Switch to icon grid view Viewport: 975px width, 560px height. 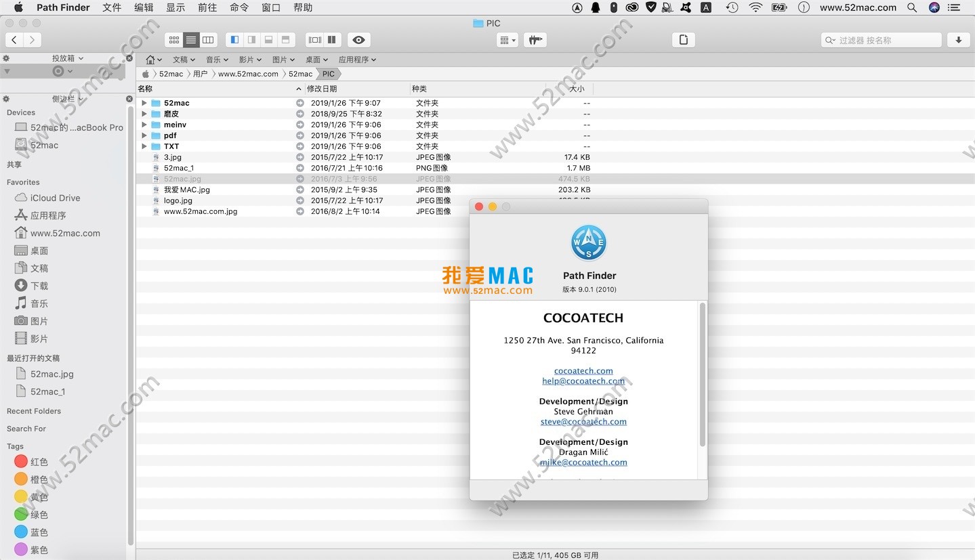point(174,40)
